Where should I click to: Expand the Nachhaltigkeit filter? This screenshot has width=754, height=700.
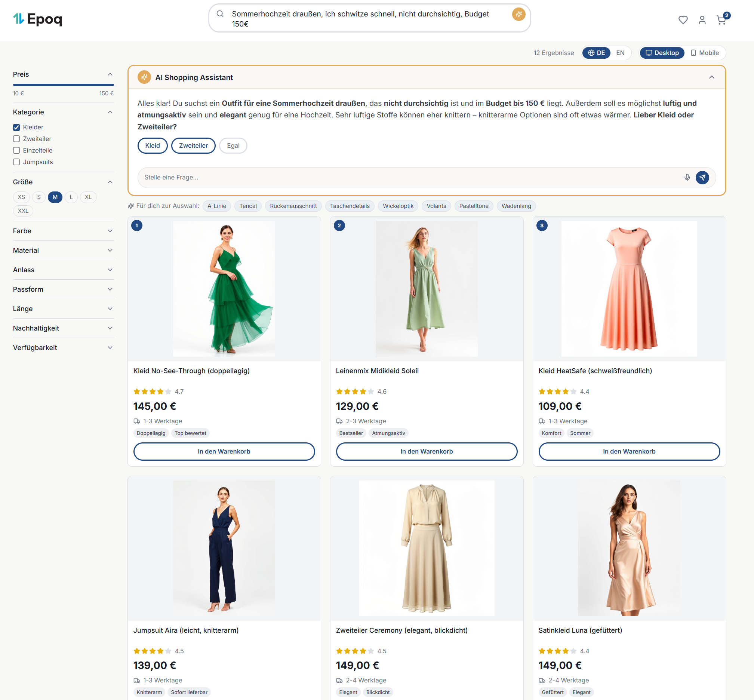coord(63,328)
